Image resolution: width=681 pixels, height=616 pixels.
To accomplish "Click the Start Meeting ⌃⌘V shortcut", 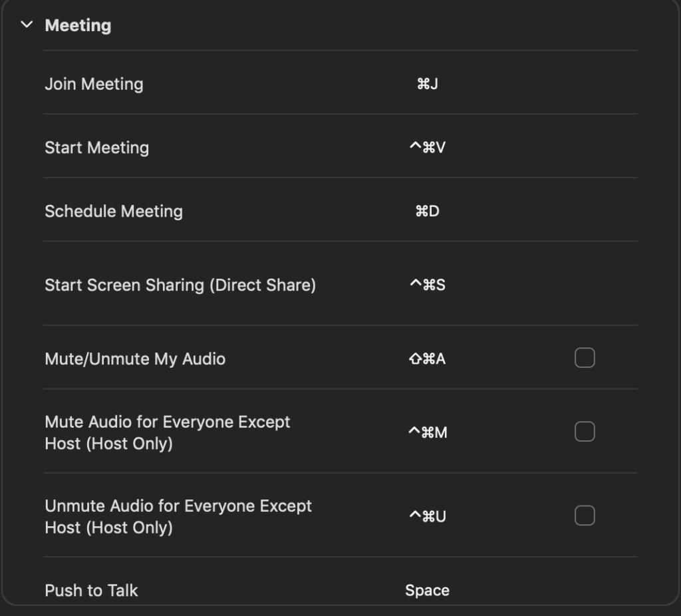I will (x=427, y=148).
